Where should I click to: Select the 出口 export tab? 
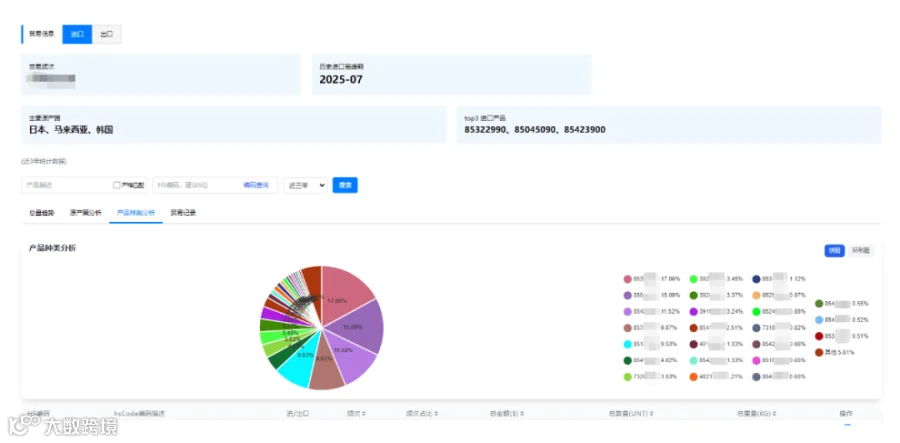point(107,34)
